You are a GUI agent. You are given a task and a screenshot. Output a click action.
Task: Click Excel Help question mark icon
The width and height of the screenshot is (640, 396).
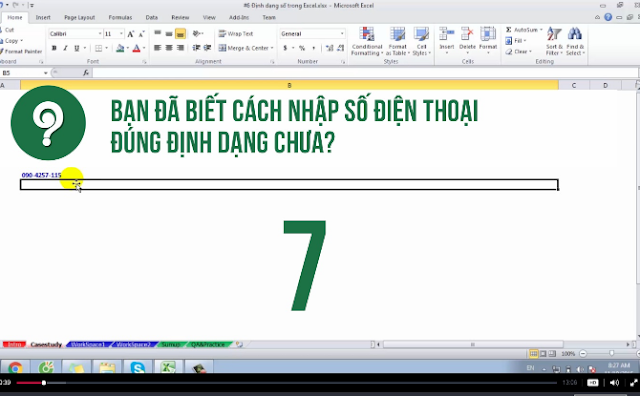pyautogui.click(x=608, y=17)
